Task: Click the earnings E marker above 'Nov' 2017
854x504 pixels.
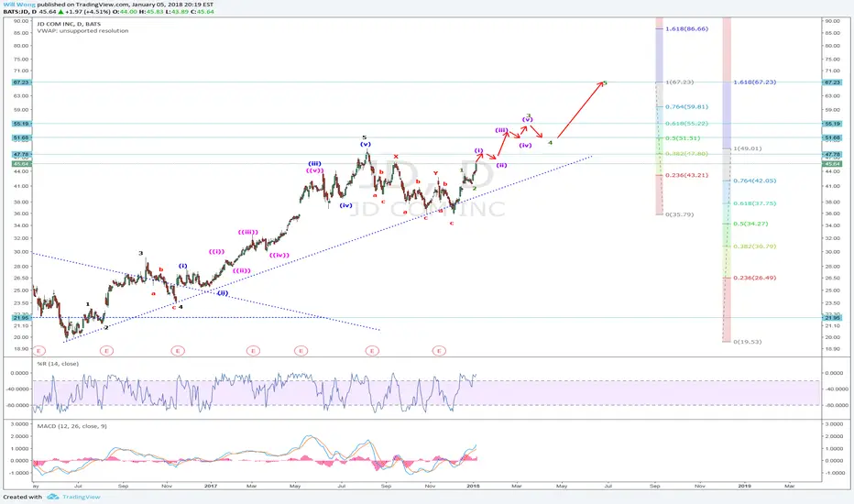Action: tap(439, 351)
